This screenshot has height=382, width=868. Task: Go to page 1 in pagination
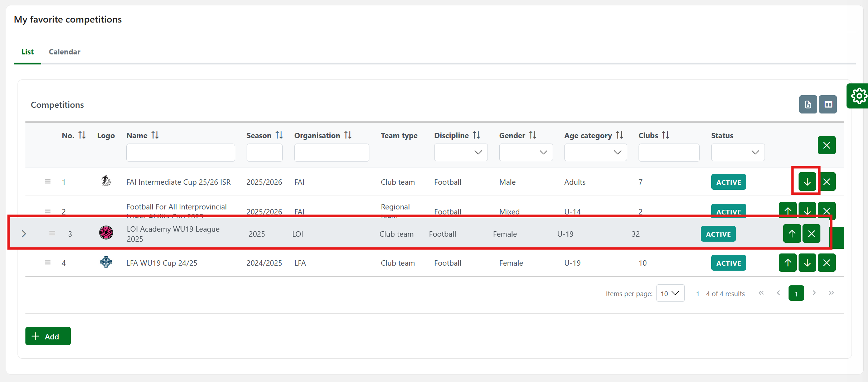[796, 293]
